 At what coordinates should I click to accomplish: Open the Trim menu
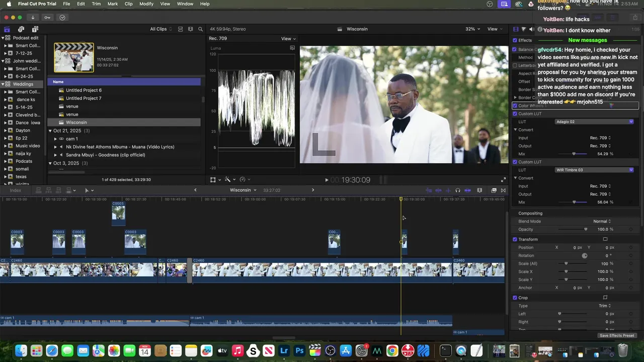pyautogui.click(x=96, y=4)
